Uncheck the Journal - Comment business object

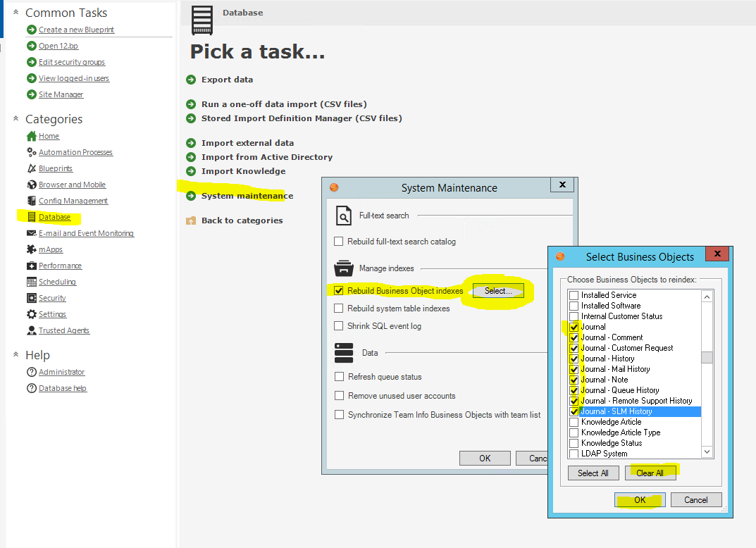(x=574, y=337)
